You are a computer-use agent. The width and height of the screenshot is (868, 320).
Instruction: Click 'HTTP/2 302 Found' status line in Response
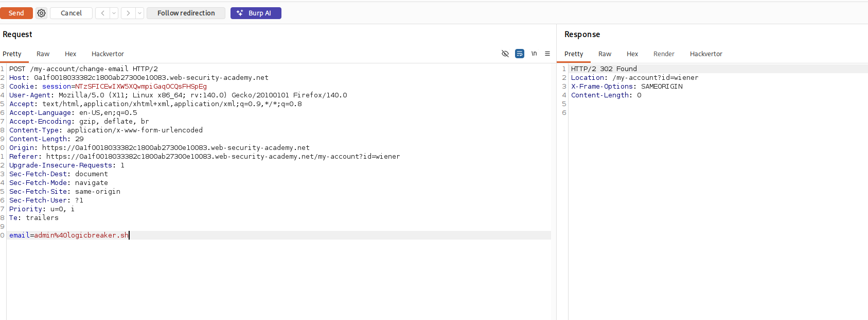(x=604, y=69)
